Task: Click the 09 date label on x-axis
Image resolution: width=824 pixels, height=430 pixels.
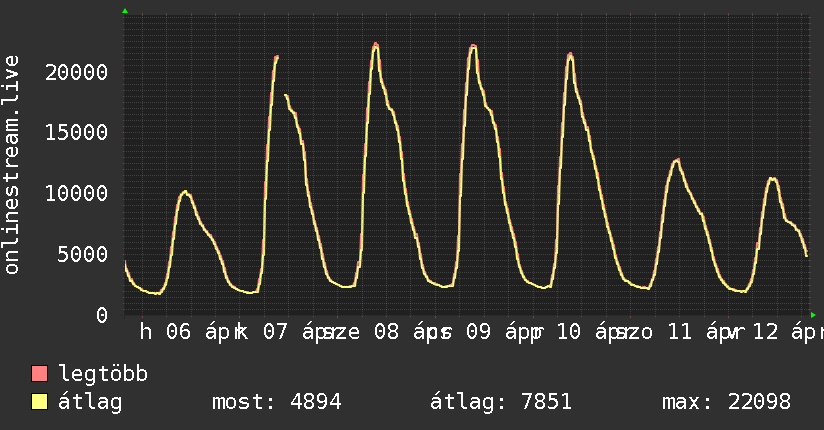Action: click(x=478, y=332)
